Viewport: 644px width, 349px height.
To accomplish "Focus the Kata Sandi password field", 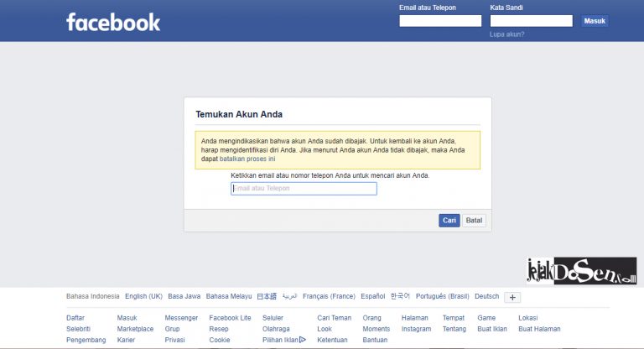I will click(x=531, y=20).
